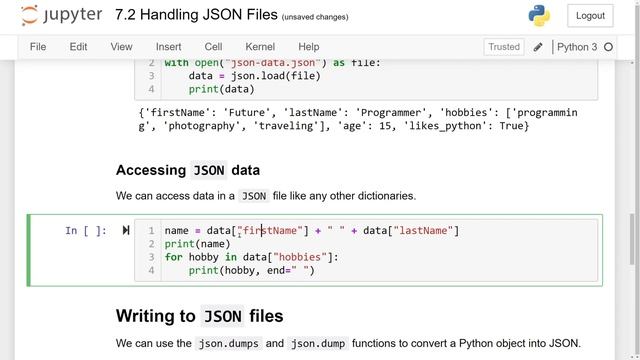Click the Logout button
This screenshot has width=640, height=360.
coord(590,16)
